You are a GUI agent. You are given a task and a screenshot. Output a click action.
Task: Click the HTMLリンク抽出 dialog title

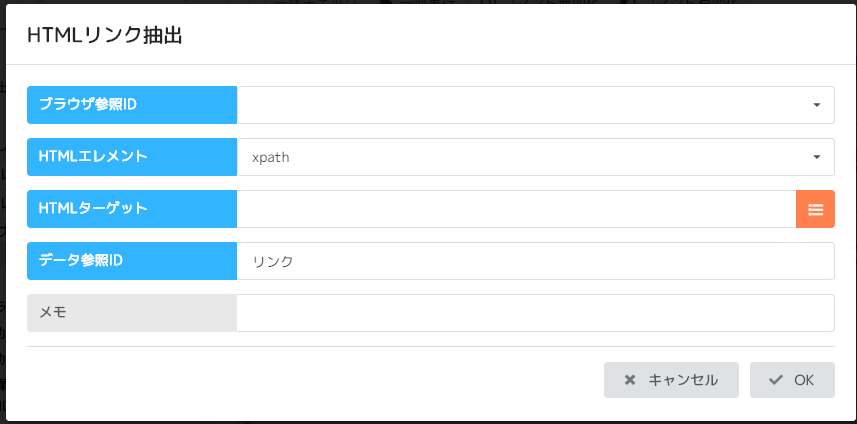pyautogui.click(x=104, y=36)
